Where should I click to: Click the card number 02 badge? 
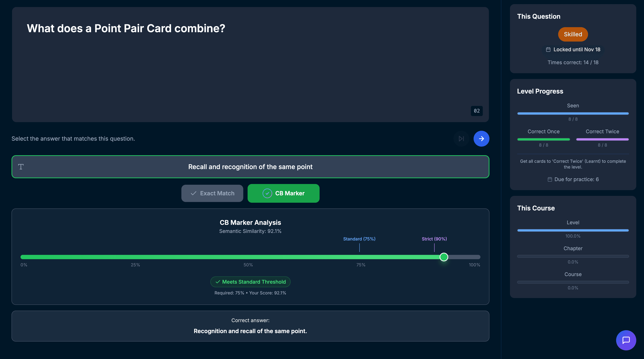(x=476, y=111)
